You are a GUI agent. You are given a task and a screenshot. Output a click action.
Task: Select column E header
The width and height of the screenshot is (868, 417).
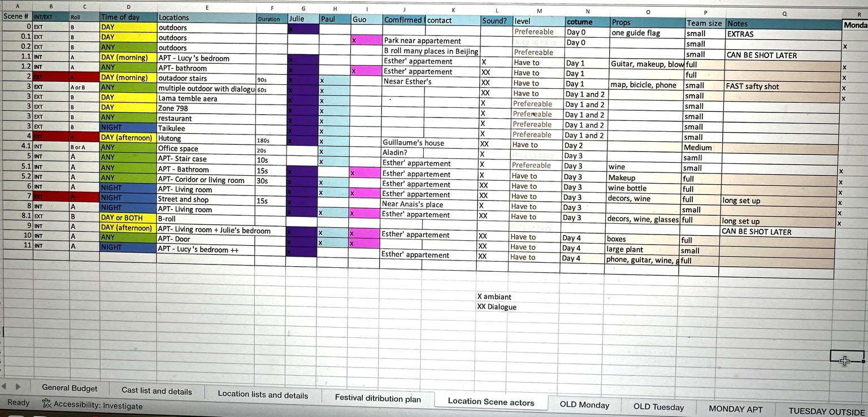207,8
